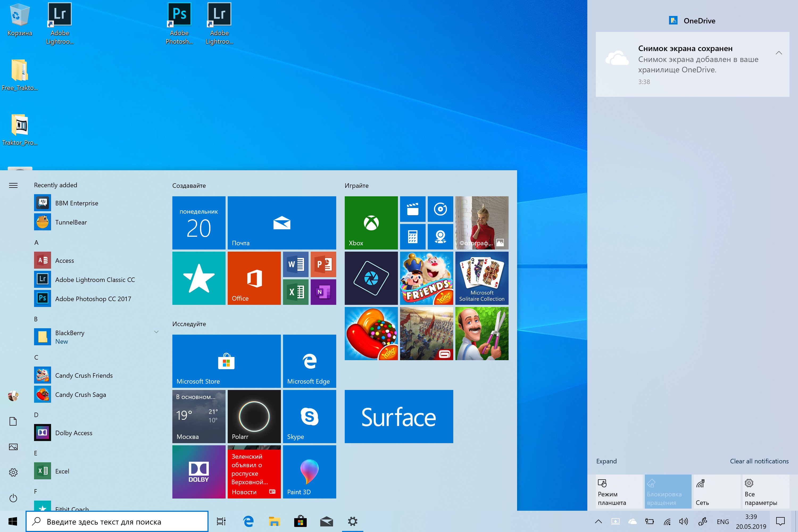798x532 pixels.
Task: Launch Skype app tile
Action: tap(309, 415)
